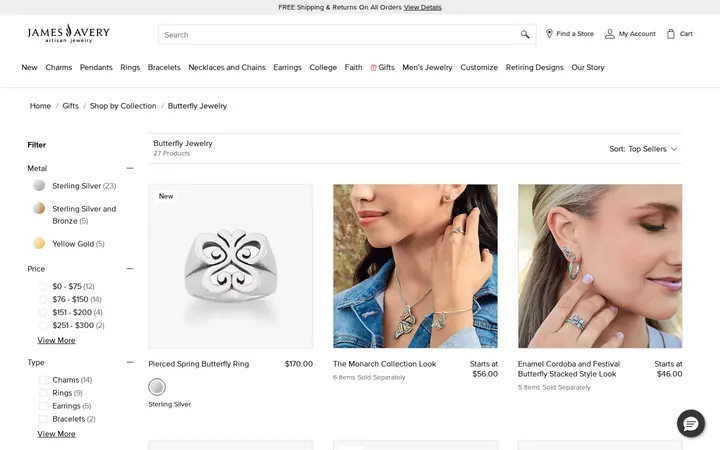Select Sterling Silver swatch under ring product
This screenshot has width=720, height=450.
pos(157,387)
